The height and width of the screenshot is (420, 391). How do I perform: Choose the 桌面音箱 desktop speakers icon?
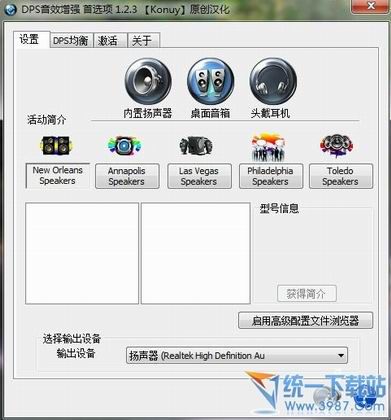tap(210, 81)
